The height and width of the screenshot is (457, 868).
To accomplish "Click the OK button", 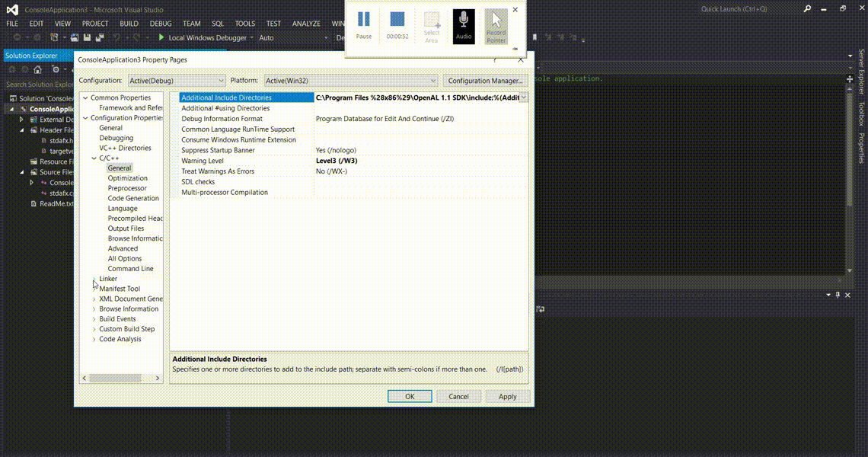I will tap(410, 397).
